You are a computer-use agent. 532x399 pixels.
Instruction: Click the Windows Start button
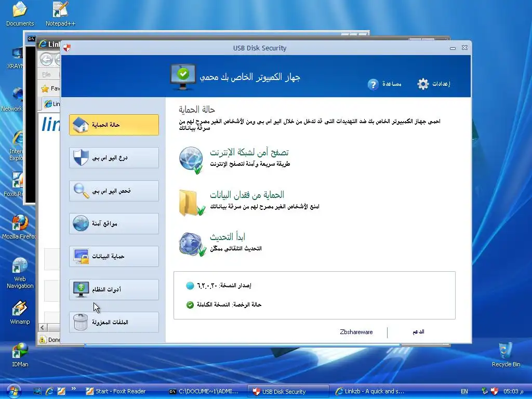[13, 391]
